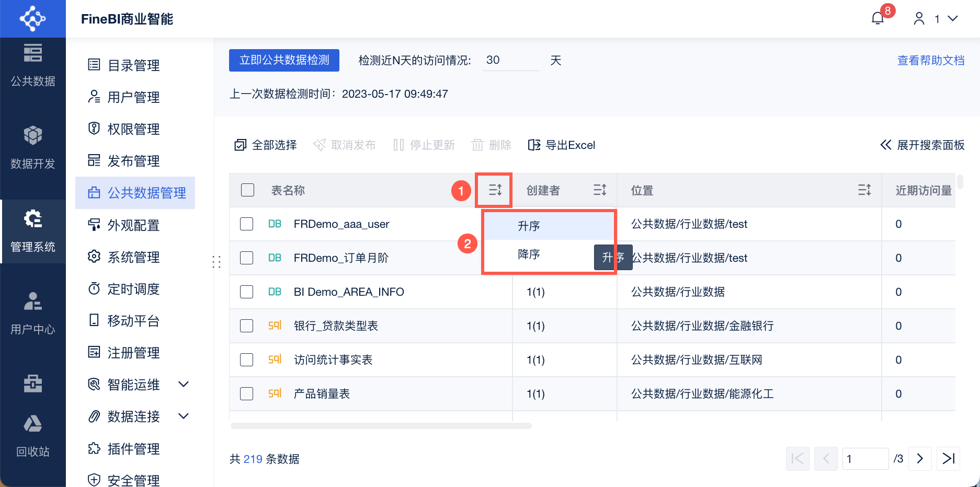Click the 立即公共数据检测 button
Image resolution: width=980 pixels, height=487 pixels.
click(284, 61)
